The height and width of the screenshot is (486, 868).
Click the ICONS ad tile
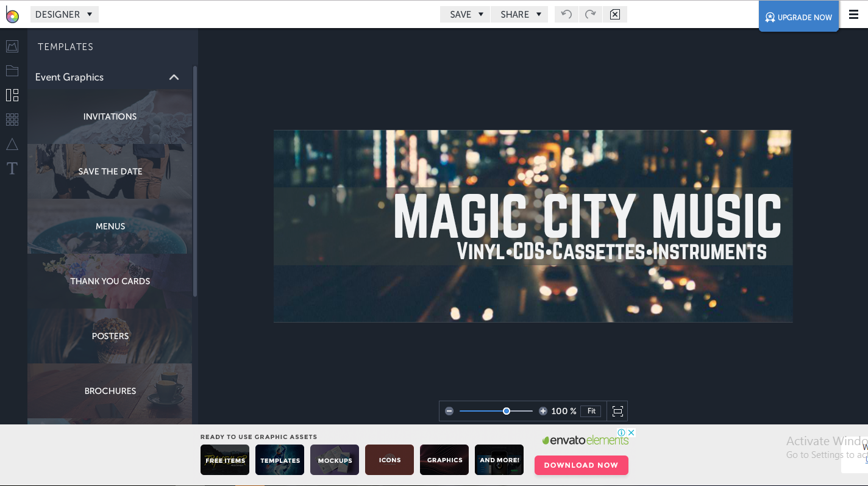390,460
